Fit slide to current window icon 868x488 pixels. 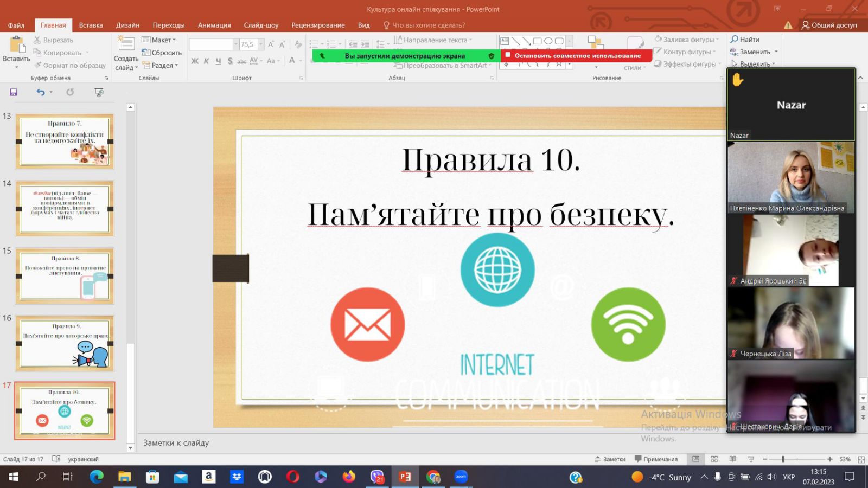coord(861,459)
